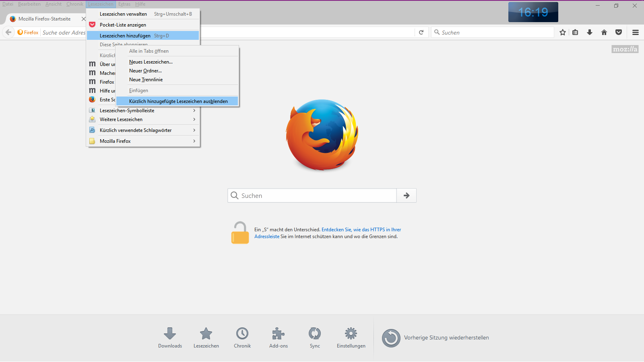Click the Mache... recent bookmark entry
Screen dimensions: 644x362
point(101,73)
